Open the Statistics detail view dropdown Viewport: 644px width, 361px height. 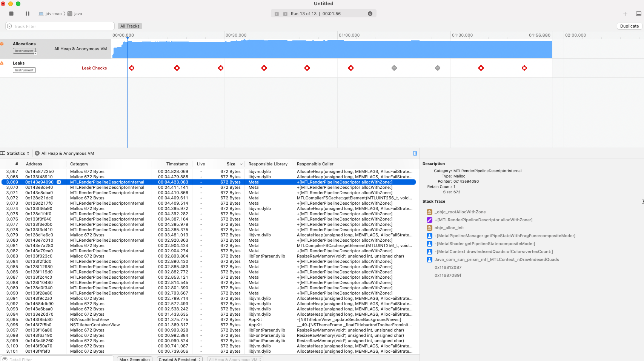click(15, 153)
